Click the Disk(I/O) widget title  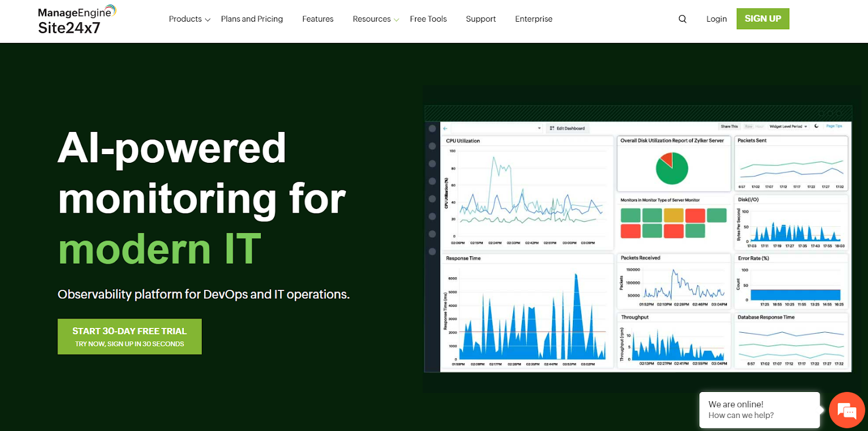tap(748, 200)
